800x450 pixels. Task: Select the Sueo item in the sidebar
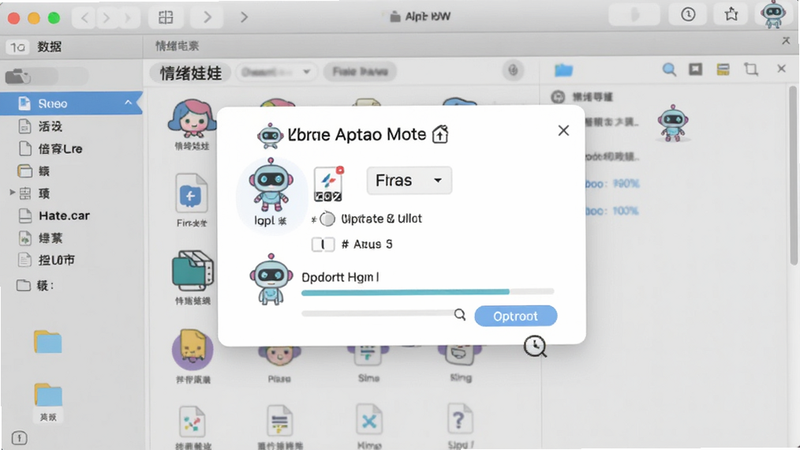(x=71, y=104)
